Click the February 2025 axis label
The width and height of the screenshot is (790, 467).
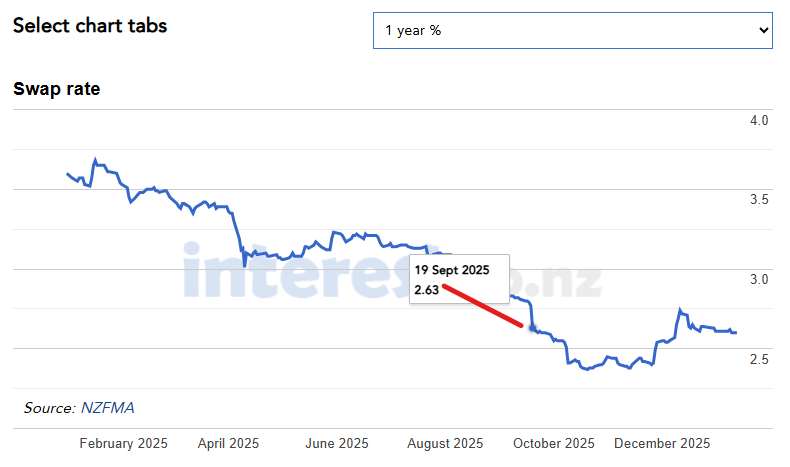124,443
